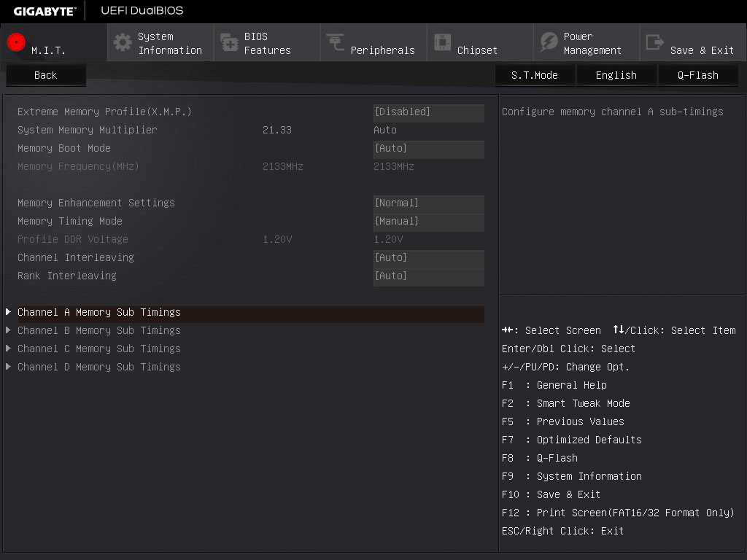Expand Channel B Memory Sub Timings
Screen dimensions: 747x560
(99, 330)
